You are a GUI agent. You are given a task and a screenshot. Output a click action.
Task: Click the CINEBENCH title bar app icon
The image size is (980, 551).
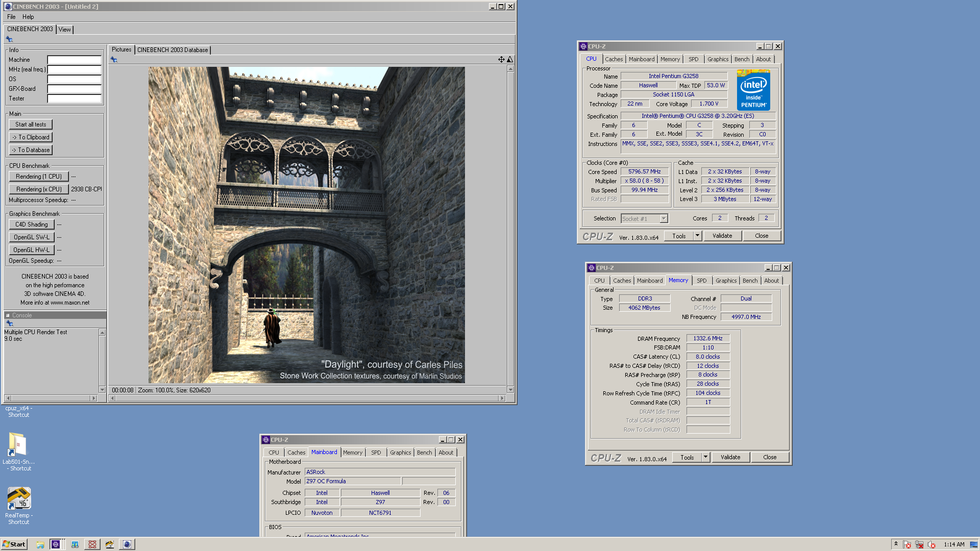(x=8, y=7)
